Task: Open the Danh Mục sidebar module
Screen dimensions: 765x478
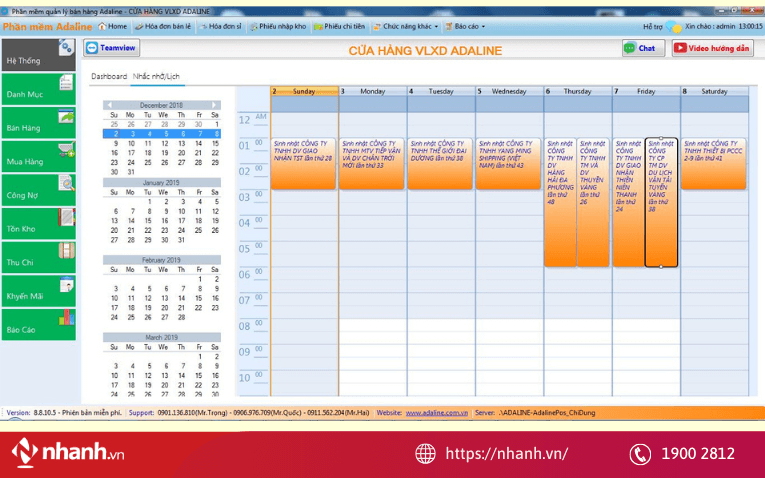Action: tap(39, 89)
